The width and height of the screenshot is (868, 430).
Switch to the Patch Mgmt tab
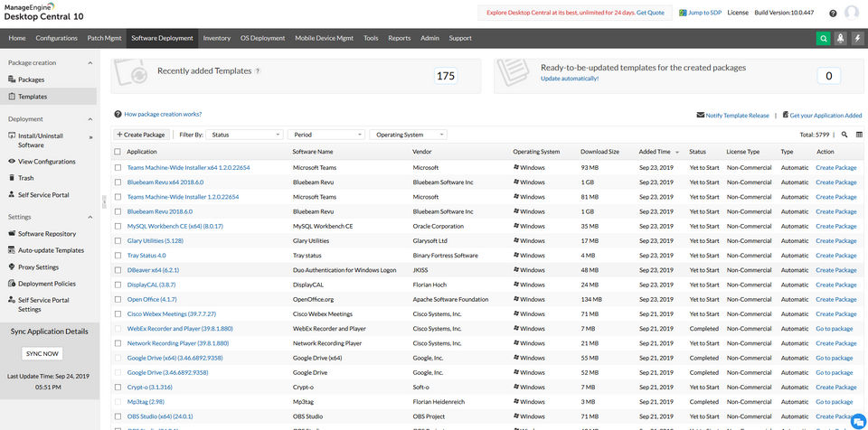(104, 38)
